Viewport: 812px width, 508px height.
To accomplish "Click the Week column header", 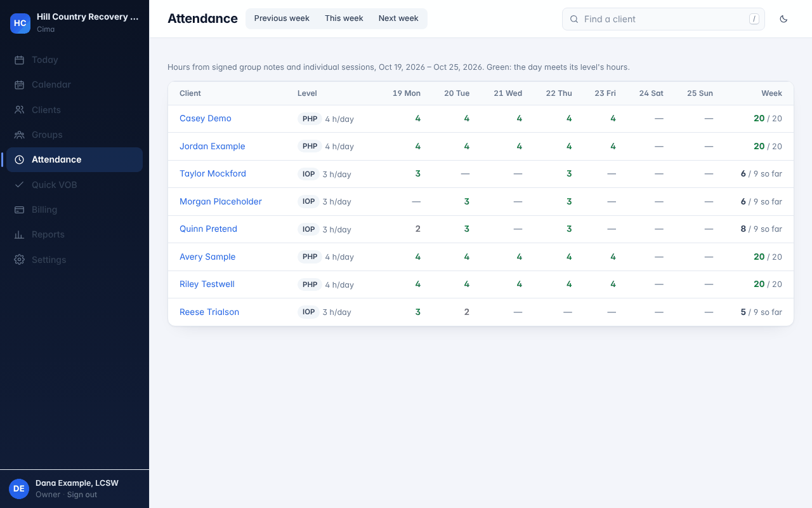I will click(x=772, y=93).
